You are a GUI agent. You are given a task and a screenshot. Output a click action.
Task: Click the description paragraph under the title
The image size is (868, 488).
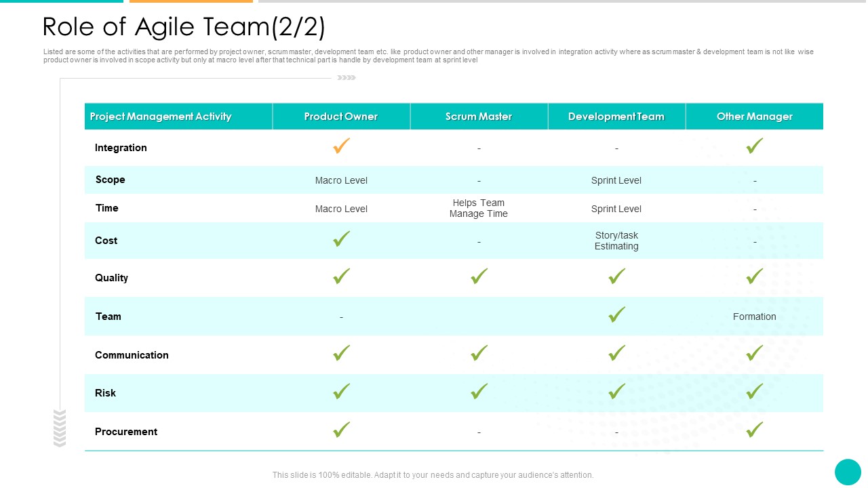429,56
